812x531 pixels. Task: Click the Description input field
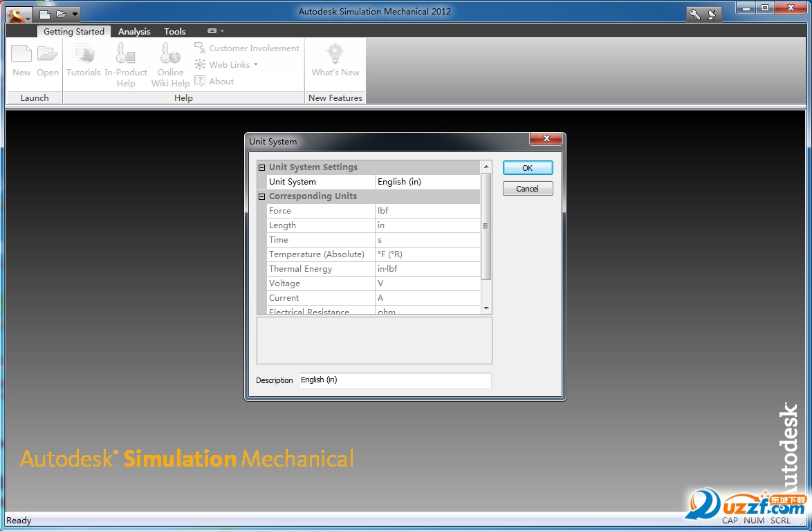(395, 380)
